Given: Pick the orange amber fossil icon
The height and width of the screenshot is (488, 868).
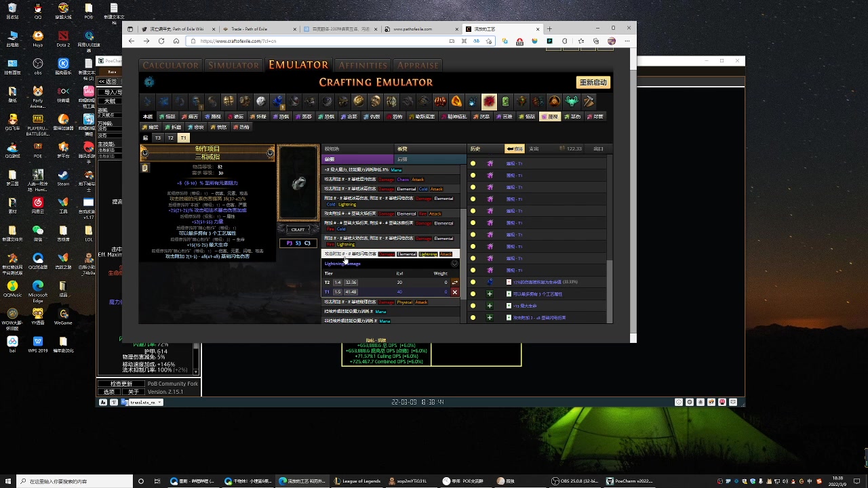Looking at the screenshot, I should point(457,102).
